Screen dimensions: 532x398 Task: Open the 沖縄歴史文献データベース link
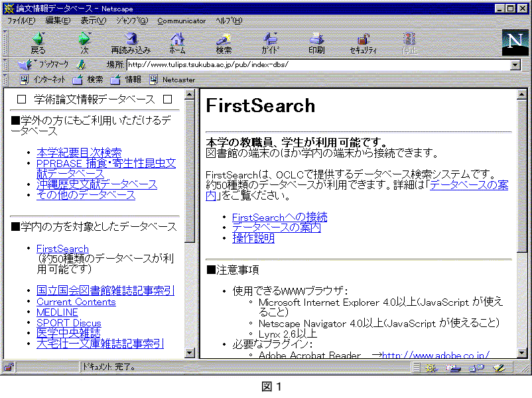click(97, 184)
